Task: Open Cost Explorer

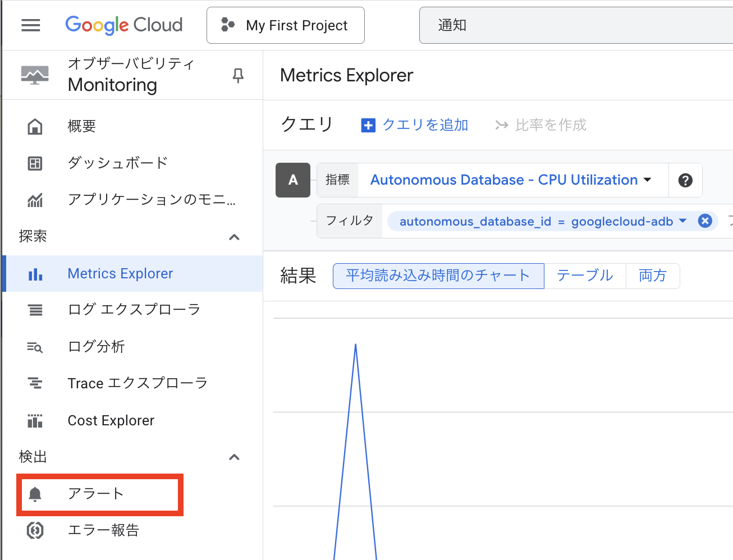Action: point(111,420)
